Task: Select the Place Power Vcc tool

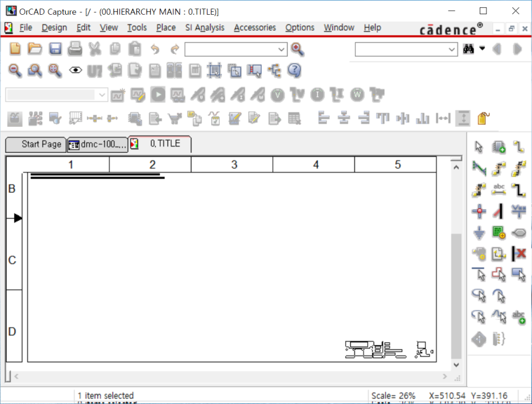Action: [518, 211]
